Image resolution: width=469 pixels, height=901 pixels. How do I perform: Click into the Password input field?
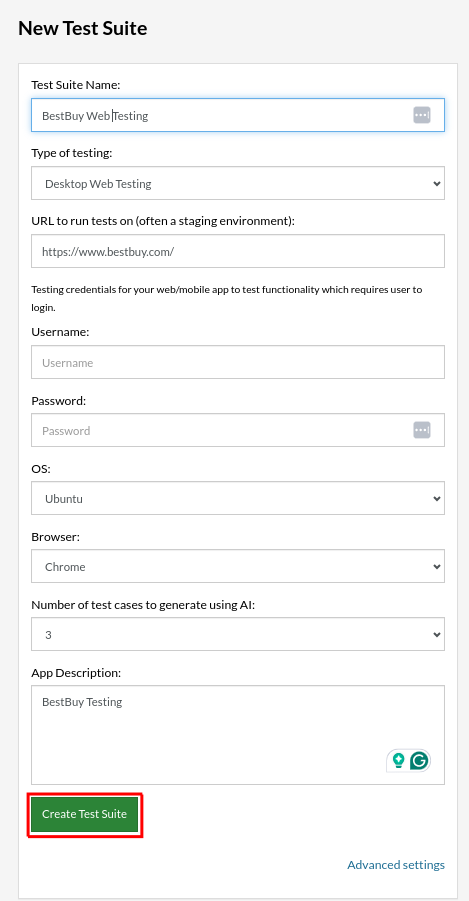tap(238, 430)
